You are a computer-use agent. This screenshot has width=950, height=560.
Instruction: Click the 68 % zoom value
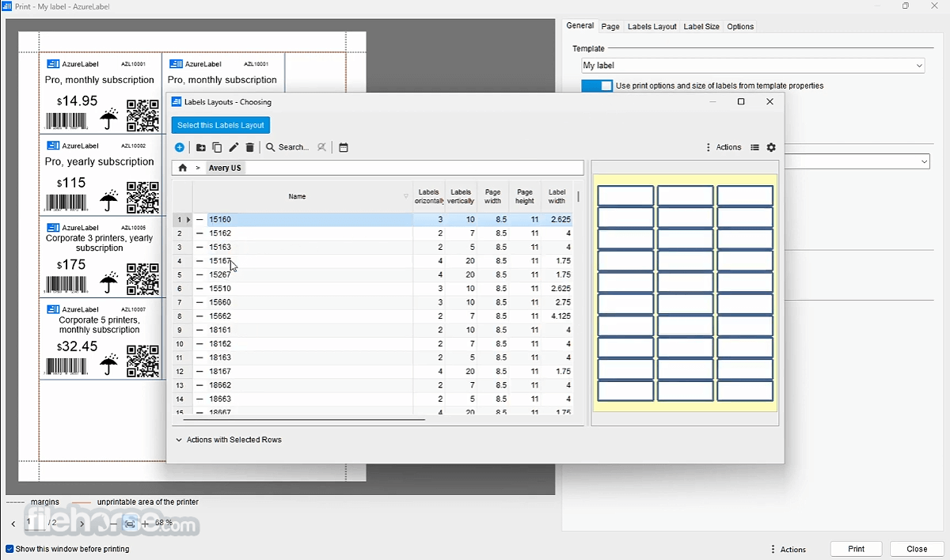click(x=164, y=523)
